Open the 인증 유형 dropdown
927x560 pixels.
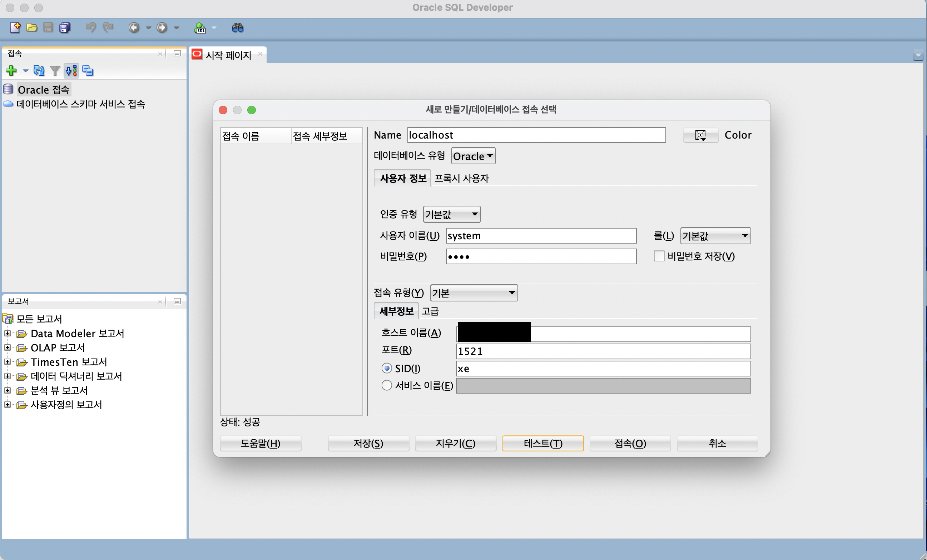[451, 214]
